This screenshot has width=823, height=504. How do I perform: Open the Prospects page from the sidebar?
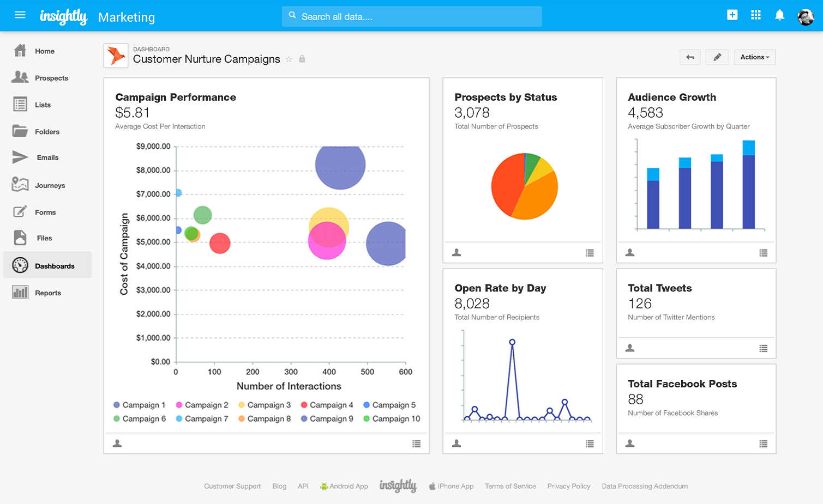(x=53, y=78)
